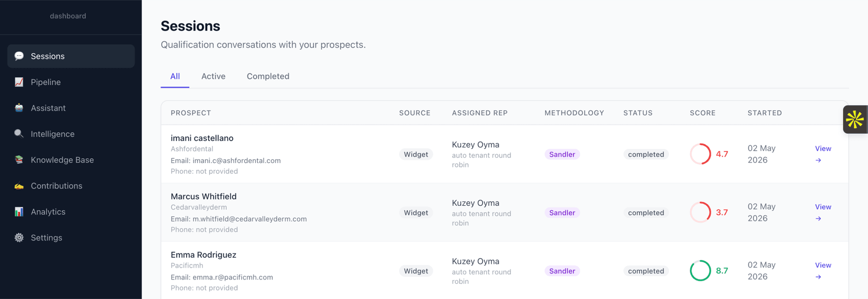
Task: Click the name Emma Rodriguez
Action: pos(203,255)
